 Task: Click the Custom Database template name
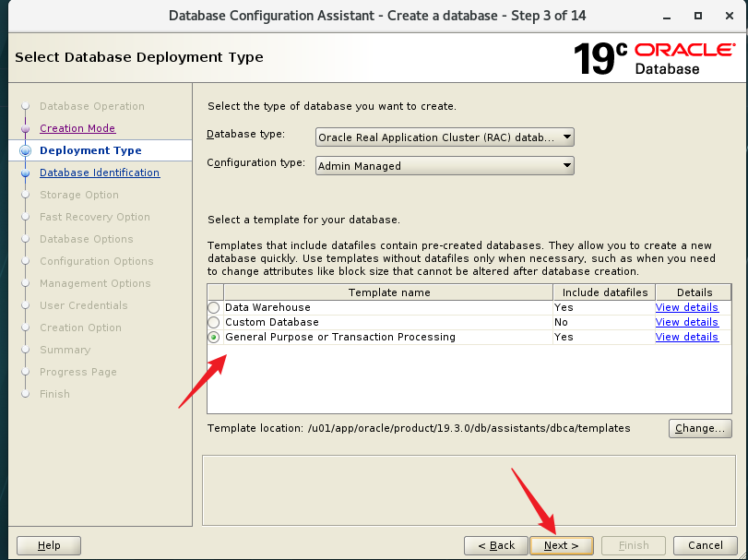click(272, 323)
